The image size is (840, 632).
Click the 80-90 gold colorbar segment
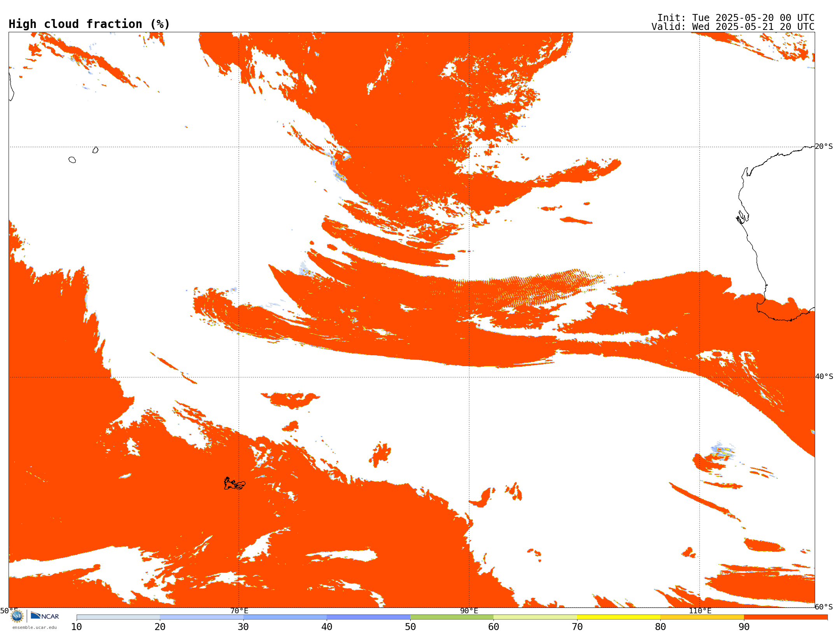click(x=702, y=617)
